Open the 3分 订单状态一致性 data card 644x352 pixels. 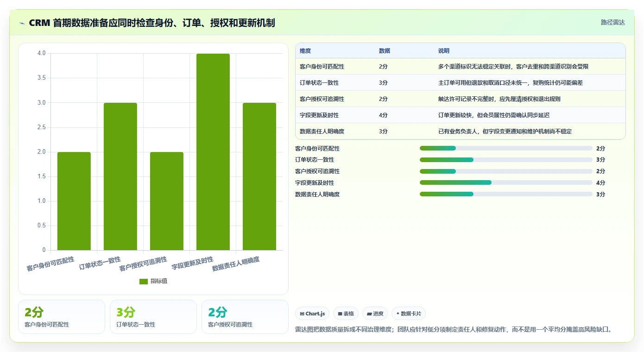click(153, 317)
